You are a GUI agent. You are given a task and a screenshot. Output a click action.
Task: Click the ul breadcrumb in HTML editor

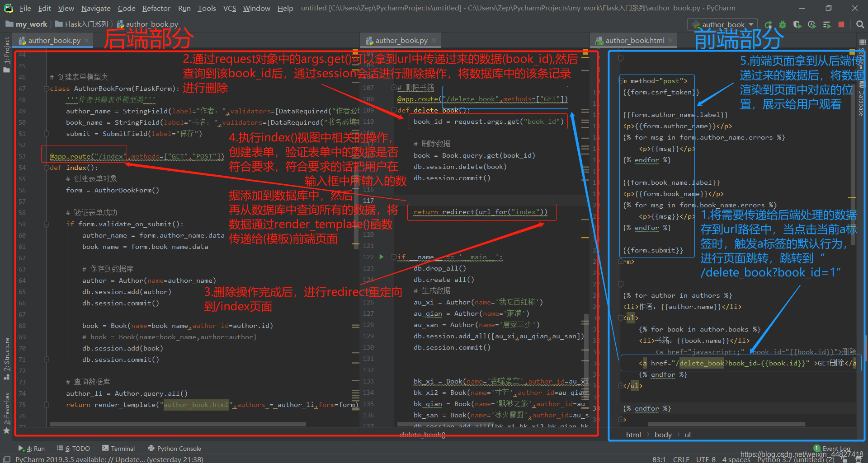[x=688, y=435]
